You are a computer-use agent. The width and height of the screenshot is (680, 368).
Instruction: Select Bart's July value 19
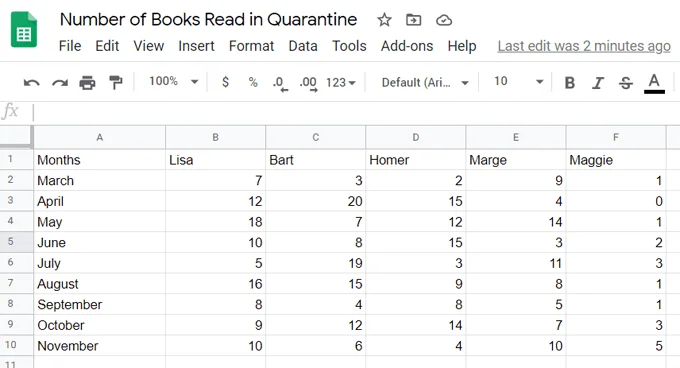coord(315,263)
